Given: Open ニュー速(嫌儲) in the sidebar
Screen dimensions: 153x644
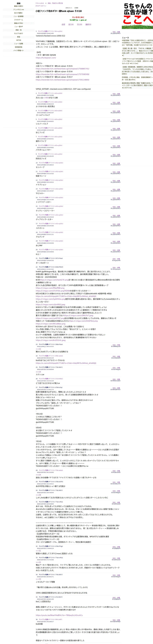Looking at the screenshot, I should coord(18,16).
